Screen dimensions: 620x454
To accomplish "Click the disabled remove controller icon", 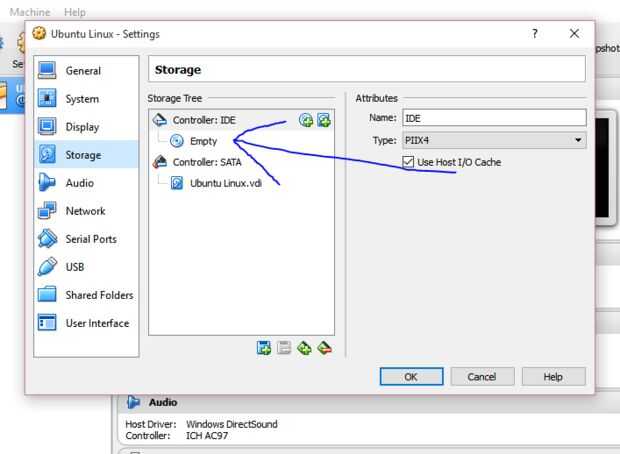I will coord(284,348).
